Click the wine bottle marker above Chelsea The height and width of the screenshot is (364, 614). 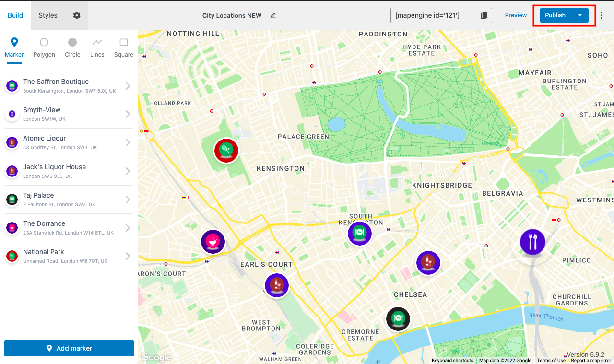coord(428,263)
